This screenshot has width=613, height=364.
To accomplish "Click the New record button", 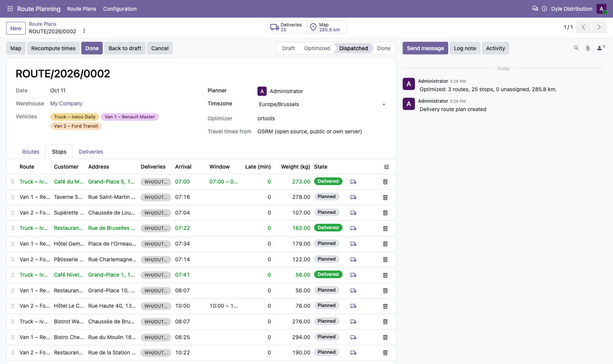I will click(16, 28).
